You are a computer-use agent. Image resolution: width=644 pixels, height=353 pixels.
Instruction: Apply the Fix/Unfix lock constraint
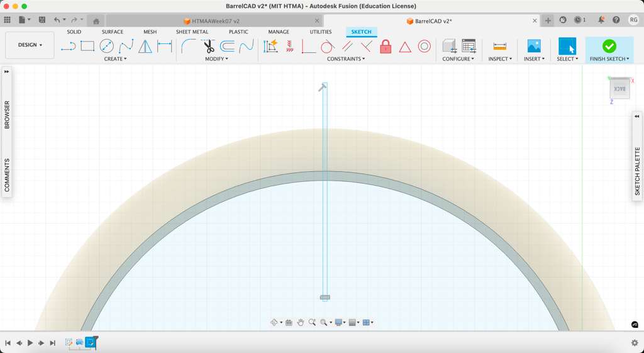tap(386, 47)
